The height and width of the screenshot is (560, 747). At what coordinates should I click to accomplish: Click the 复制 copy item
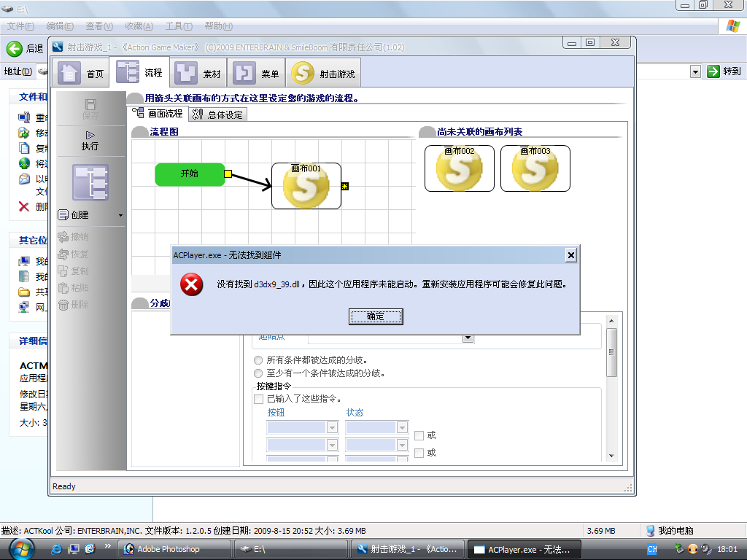click(74, 271)
